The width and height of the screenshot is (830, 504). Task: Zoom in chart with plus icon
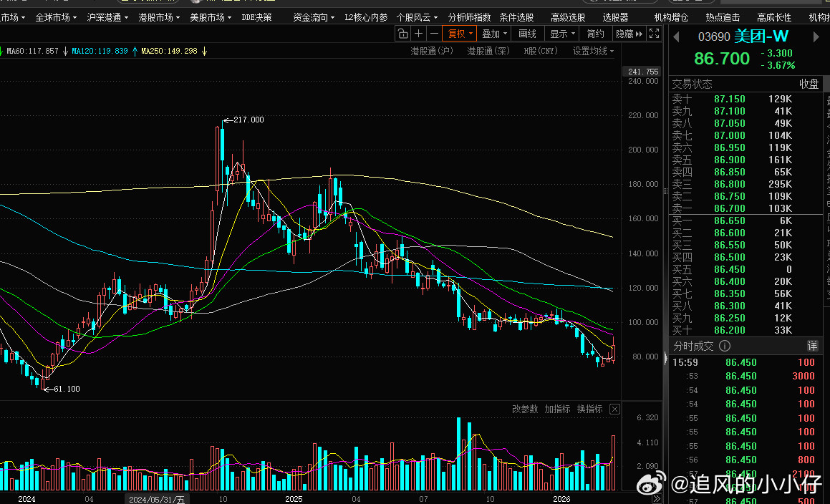419,34
